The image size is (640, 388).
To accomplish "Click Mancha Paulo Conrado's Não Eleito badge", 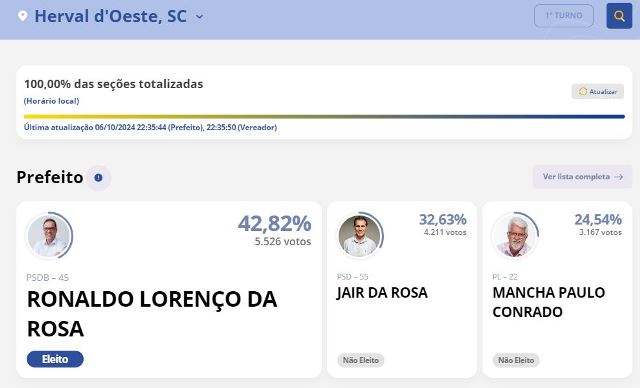I will (x=516, y=360).
